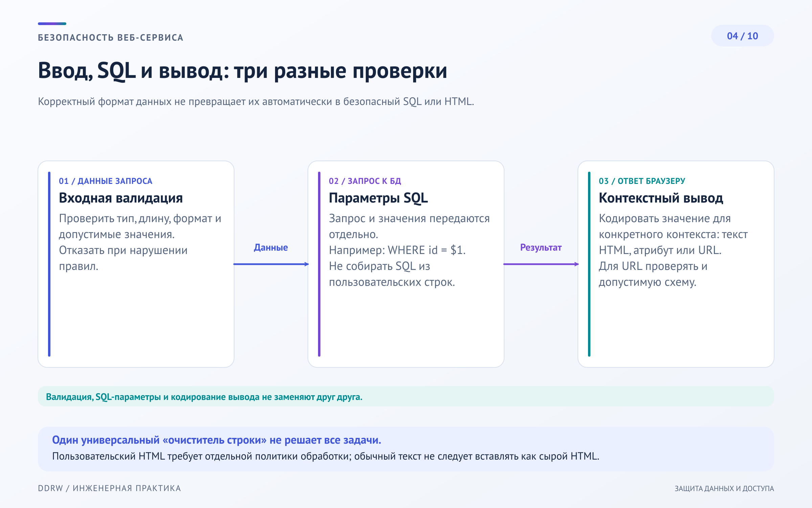This screenshot has height=508, width=812.
Task: Click the 01 / ДАННЫЕ ЗАПРОСА label
Action: pos(106,181)
